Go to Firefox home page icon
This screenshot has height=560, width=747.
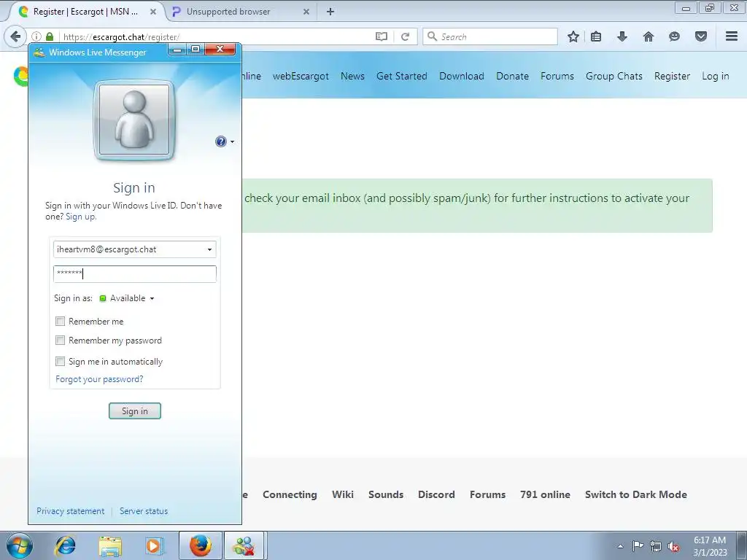(649, 36)
